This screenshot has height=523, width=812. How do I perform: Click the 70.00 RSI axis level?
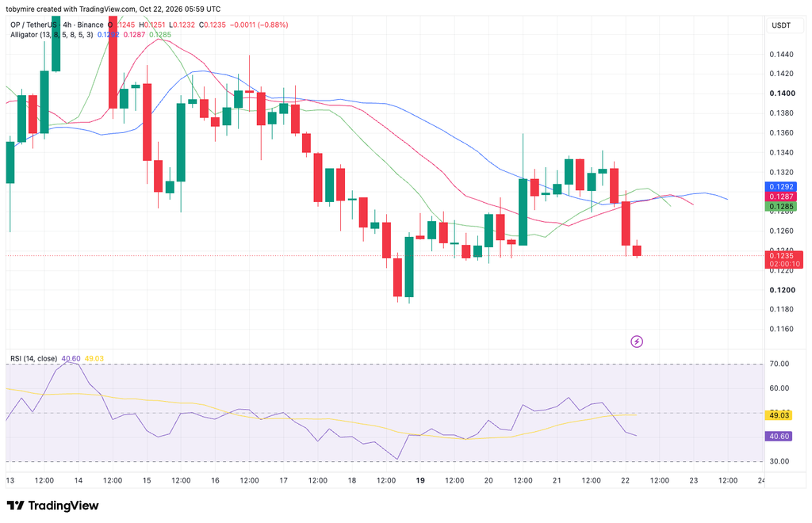coord(779,365)
